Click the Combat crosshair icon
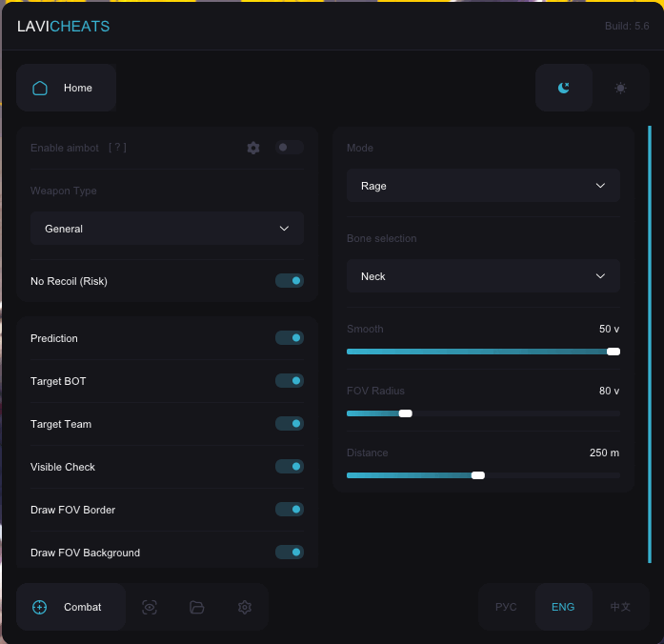This screenshot has width=664, height=644. [x=40, y=607]
